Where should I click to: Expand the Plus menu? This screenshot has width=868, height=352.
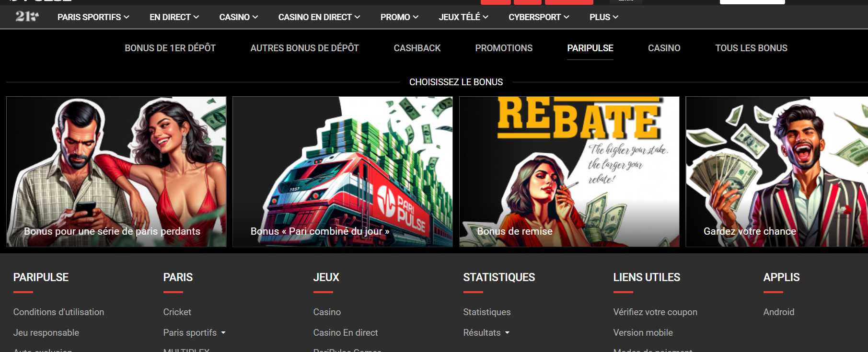[603, 17]
